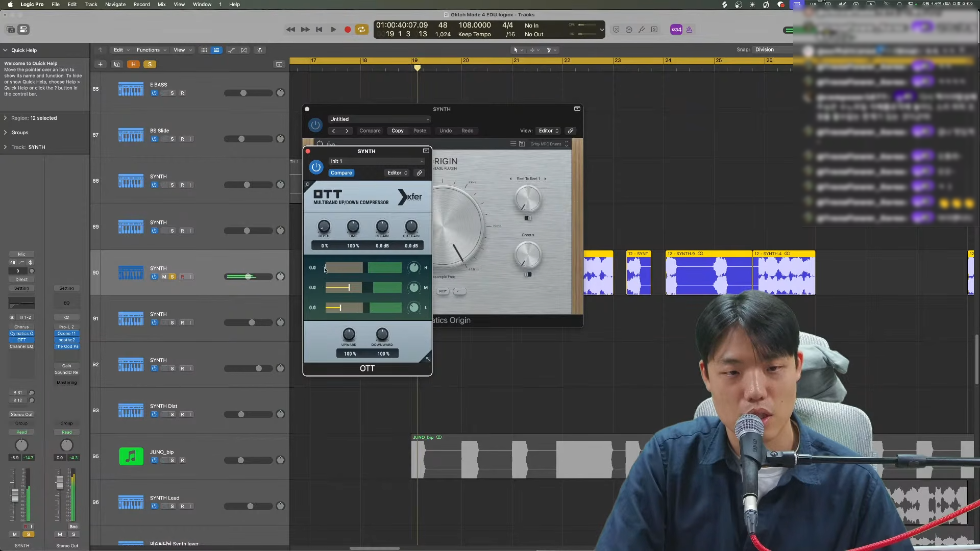Open pointer tool dropdown
This screenshot has height=551, width=980.
[x=518, y=50]
